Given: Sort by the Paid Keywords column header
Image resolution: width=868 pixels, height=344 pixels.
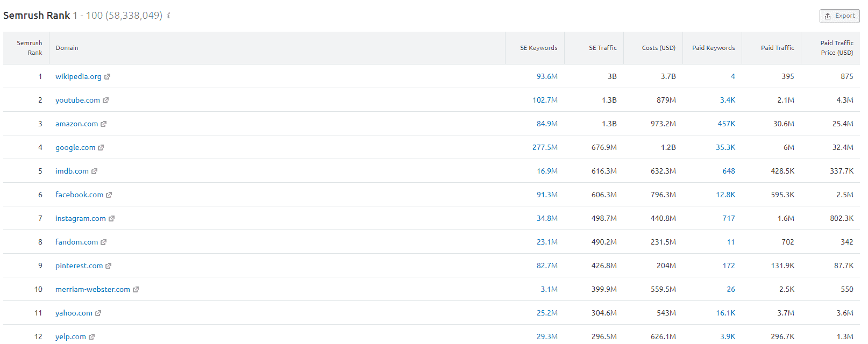Looking at the screenshot, I should pyautogui.click(x=713, y=48).
